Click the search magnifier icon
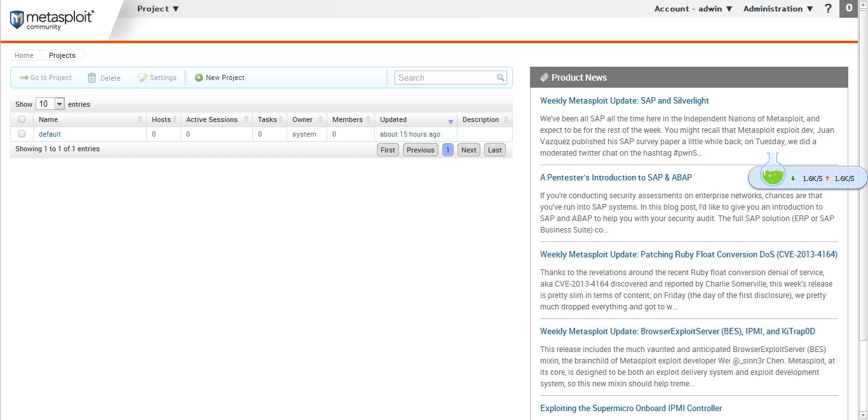The image size is (868, 420). [501, 78]
